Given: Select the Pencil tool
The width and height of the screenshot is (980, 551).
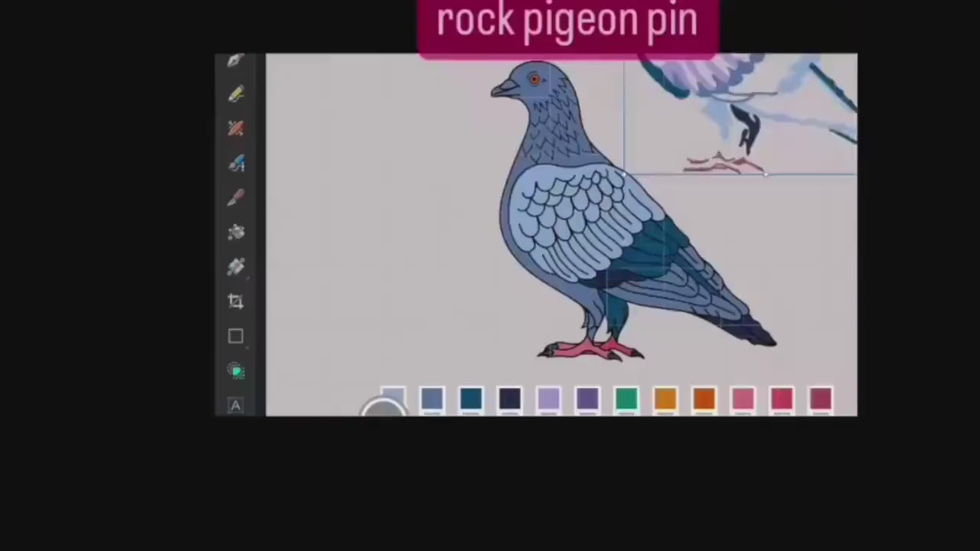Looking at the screenshot, I should [236, 93].
